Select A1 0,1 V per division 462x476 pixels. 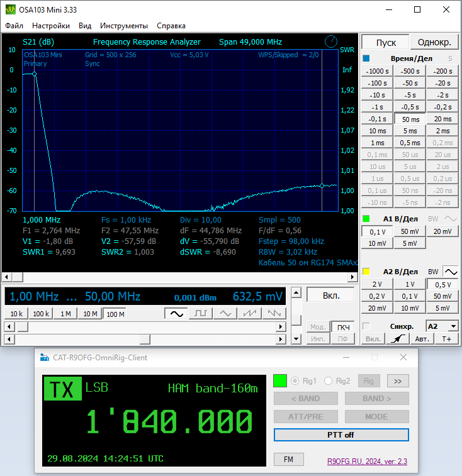point(377,231)
